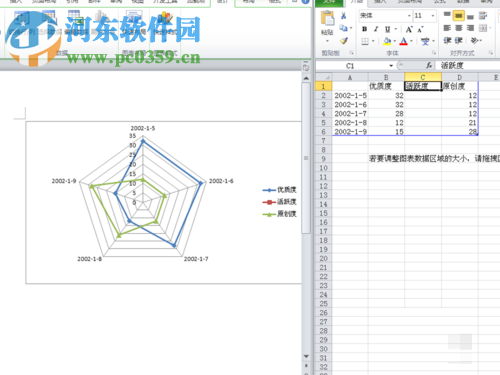Open the Borders dropdown arrow
The width and height of the screenshot is (500, 375).
[373, 41]
